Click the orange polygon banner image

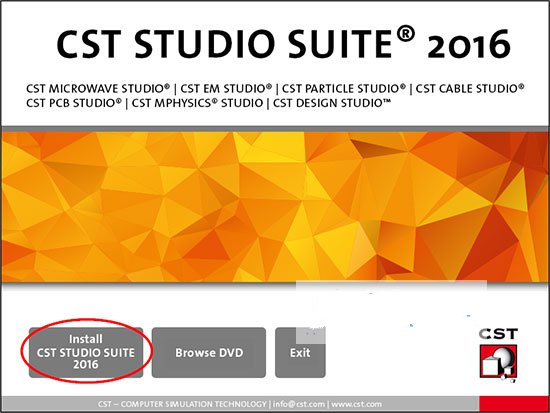[275, 207]
